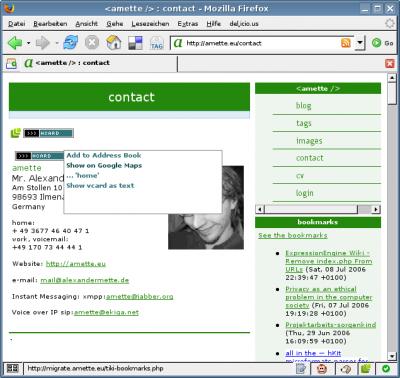Image resolution: width=400 pixels, height=378 pixels.
Task: Click the green Go button
Action: point(382,43)
